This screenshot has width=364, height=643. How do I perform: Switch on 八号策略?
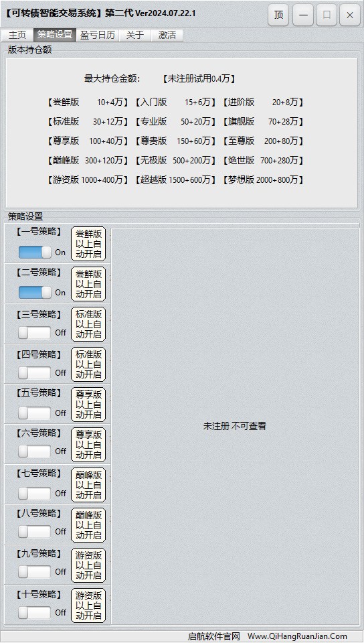tap(34, 531)
